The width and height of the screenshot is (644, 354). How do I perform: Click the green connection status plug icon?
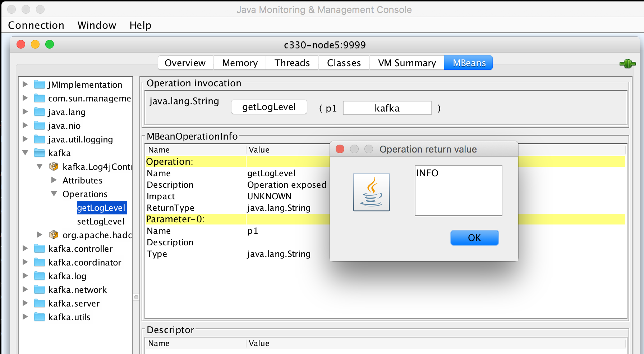pos(627,63)
